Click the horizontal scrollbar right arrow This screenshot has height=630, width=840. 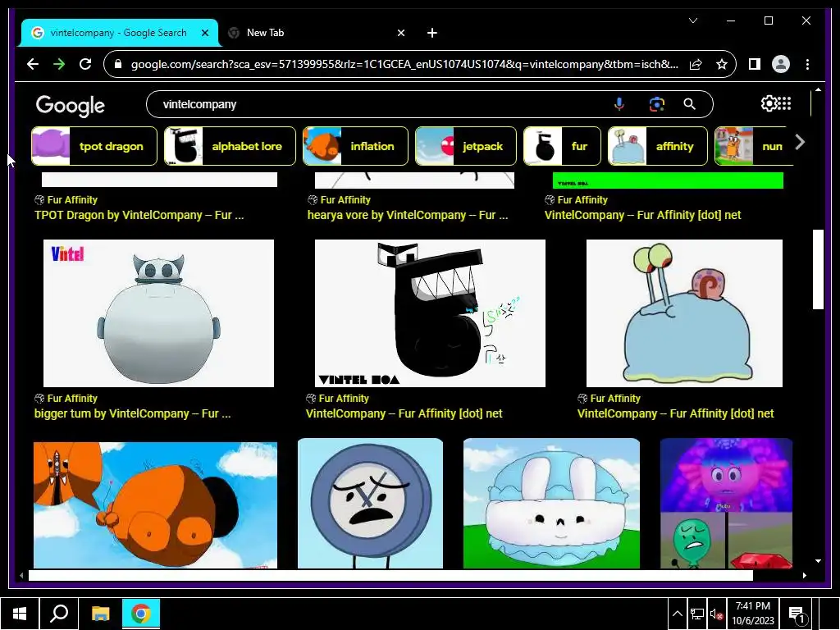coord(804,575)
